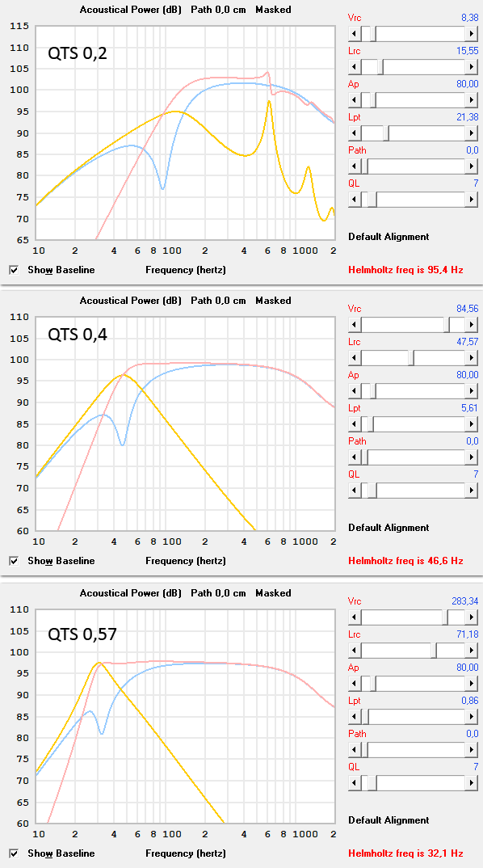
Task: Increase Path with right arrow in QTS 0,57 panel
Action: tap(472, 749)
